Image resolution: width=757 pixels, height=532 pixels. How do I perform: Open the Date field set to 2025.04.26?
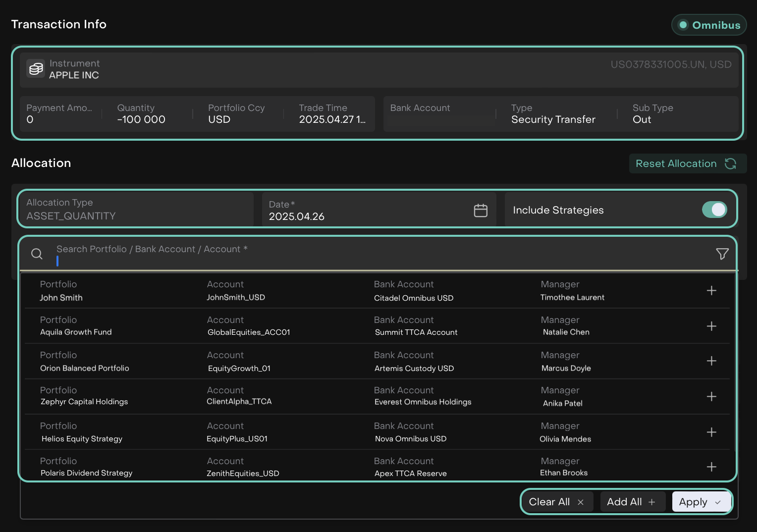tap(367, 211)
